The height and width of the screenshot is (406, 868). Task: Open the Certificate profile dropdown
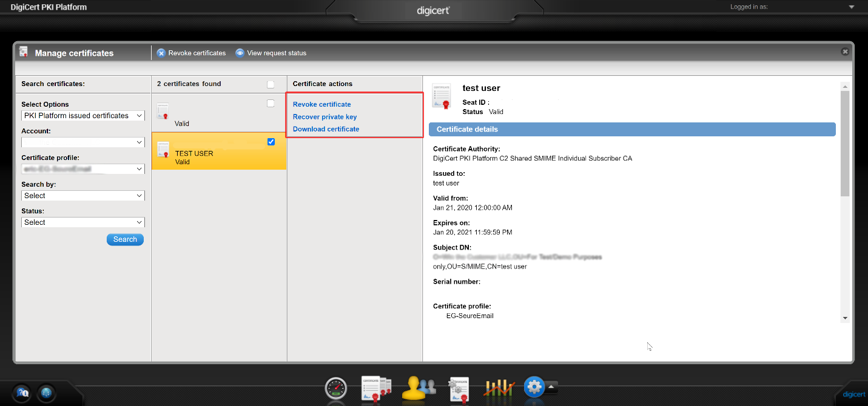pyautogui.click(x=83, y=169)
